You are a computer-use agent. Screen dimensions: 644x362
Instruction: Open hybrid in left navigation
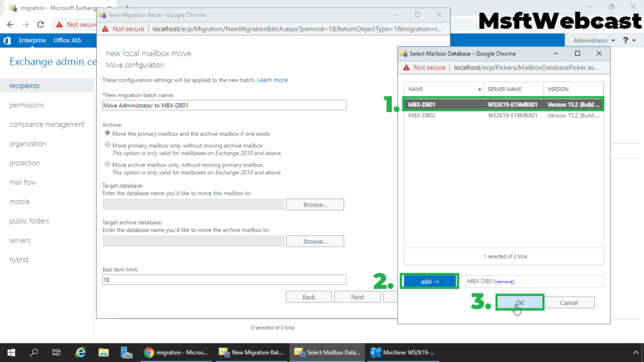(x=18, y=260)
